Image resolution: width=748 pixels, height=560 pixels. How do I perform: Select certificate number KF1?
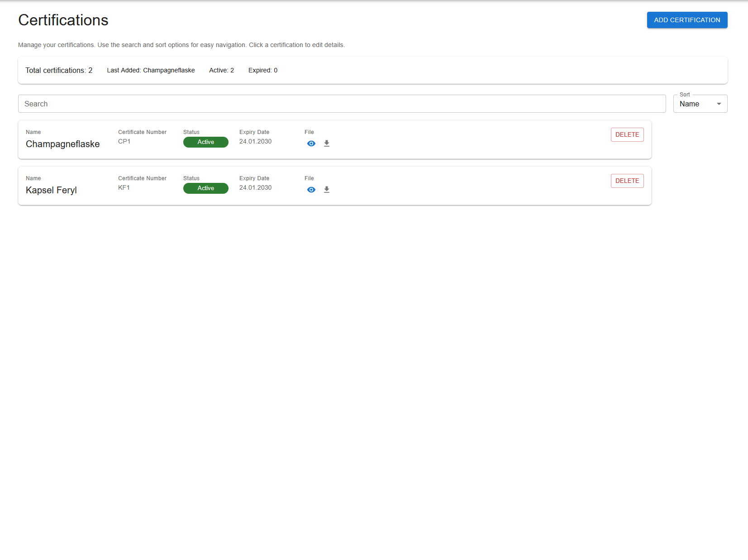click(x=124, y=188)
